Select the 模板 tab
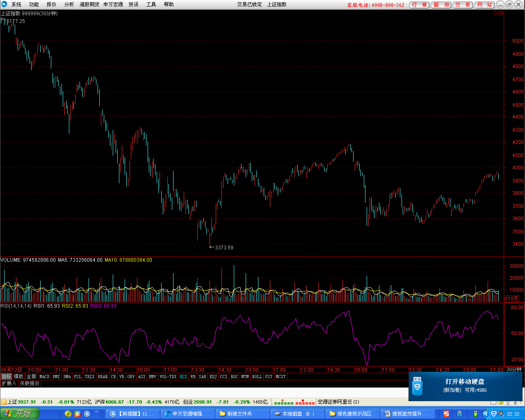 pos(19,377)
